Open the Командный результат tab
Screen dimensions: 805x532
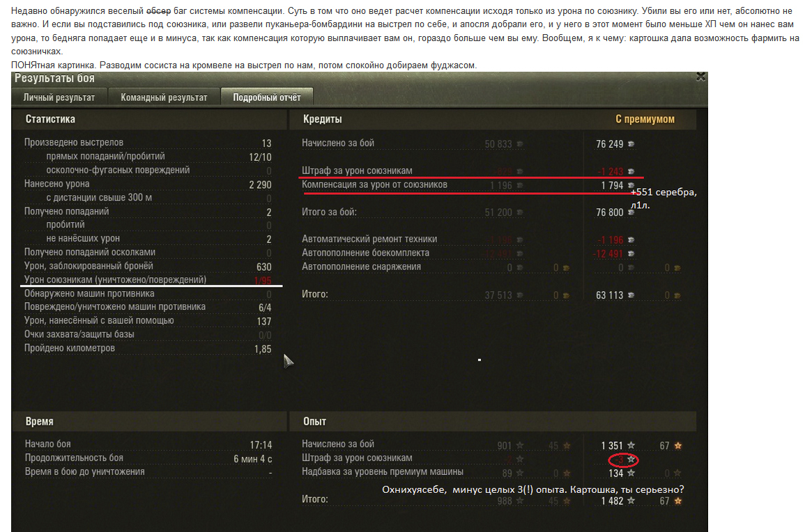(164, 97)
